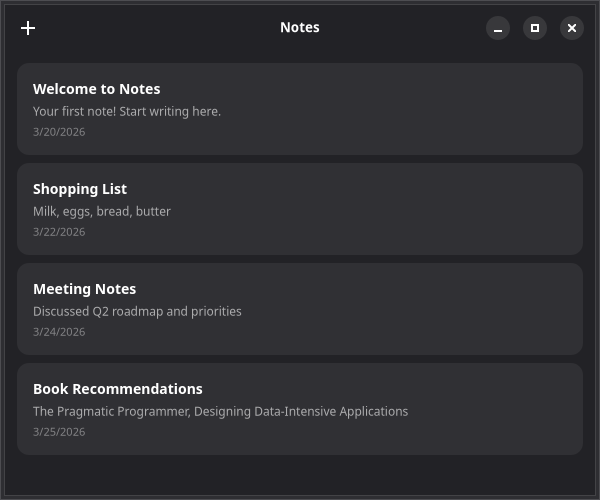Viewport: 600px width, 500px height.
Task: Select the Meeting Notes title
Action: [x=84, y=289]
